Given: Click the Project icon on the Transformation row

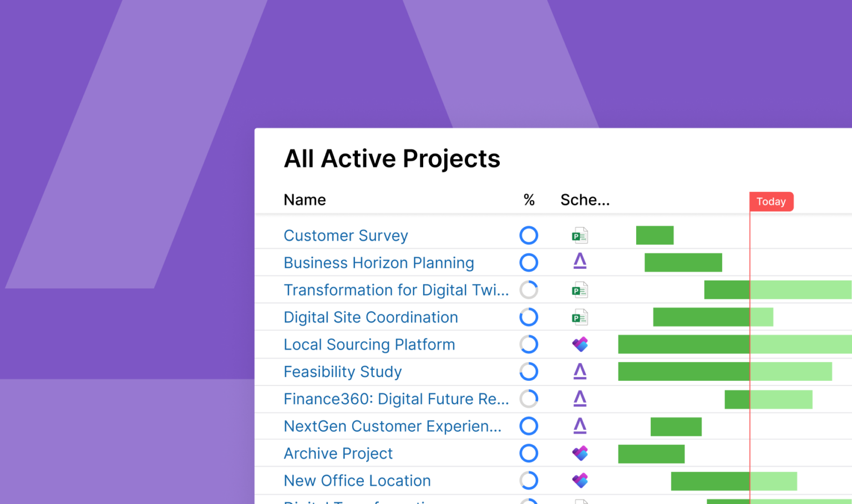Looking at the screenshot, I should (x=580, y=289).
